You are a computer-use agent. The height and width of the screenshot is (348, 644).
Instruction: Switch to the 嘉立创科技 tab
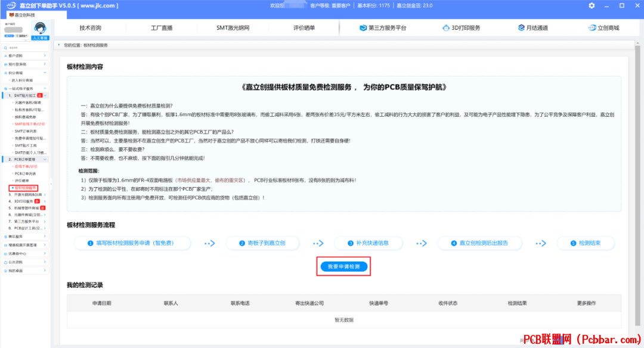coord(36,15)
